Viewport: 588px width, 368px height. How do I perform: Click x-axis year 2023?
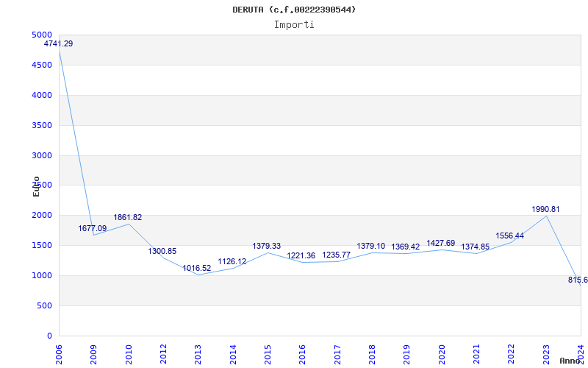pos(546,355)
